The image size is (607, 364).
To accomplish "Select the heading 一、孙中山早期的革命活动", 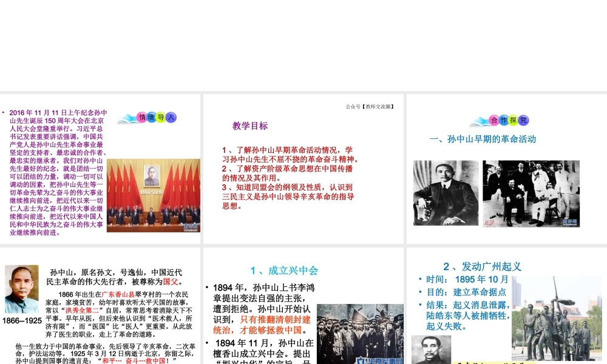I will 483,139.
